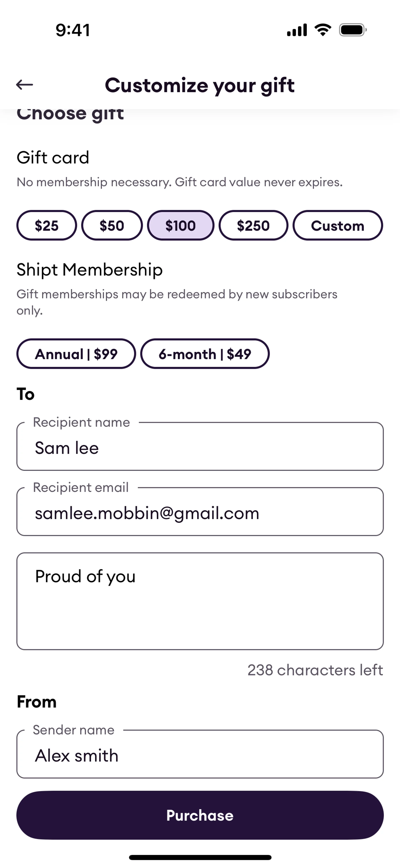Edit the Recipient email field
The width and height of the screenshot is (400, 868).
pos(200,513)
